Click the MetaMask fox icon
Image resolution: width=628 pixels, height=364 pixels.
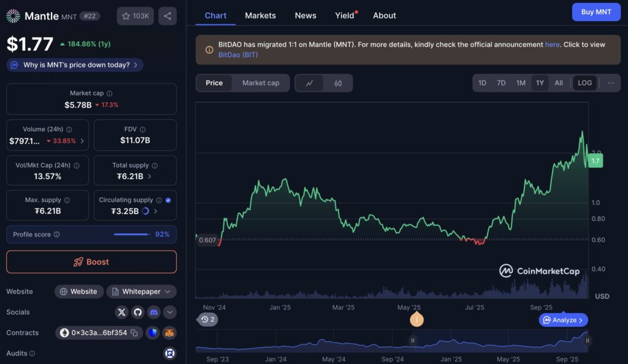click(169, 333)
